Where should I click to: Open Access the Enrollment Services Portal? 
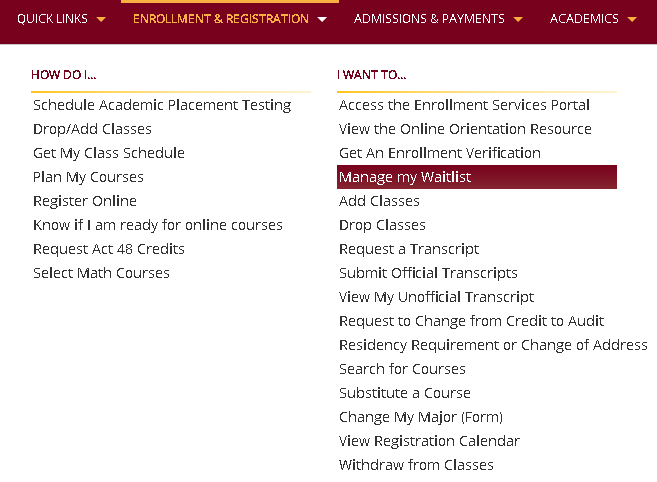coord(464,105)
